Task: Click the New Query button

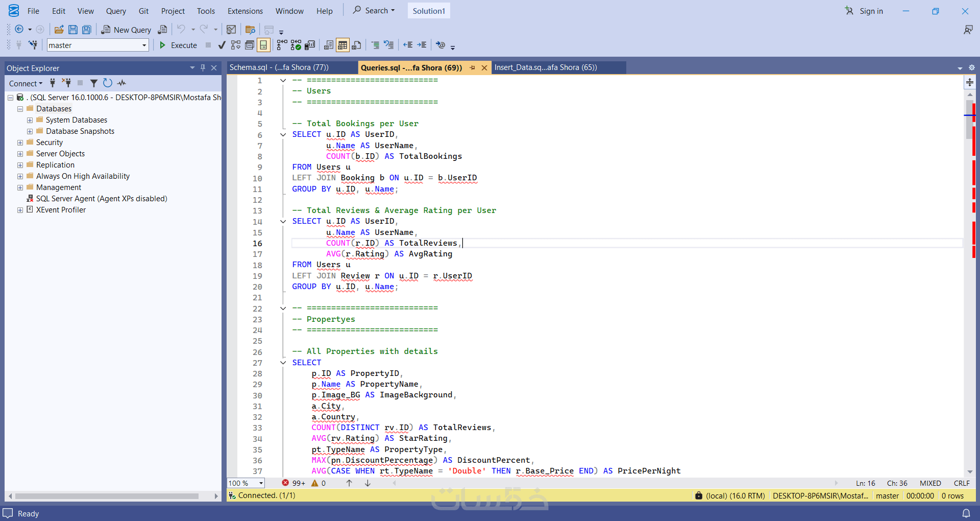Action: point(126,30)
